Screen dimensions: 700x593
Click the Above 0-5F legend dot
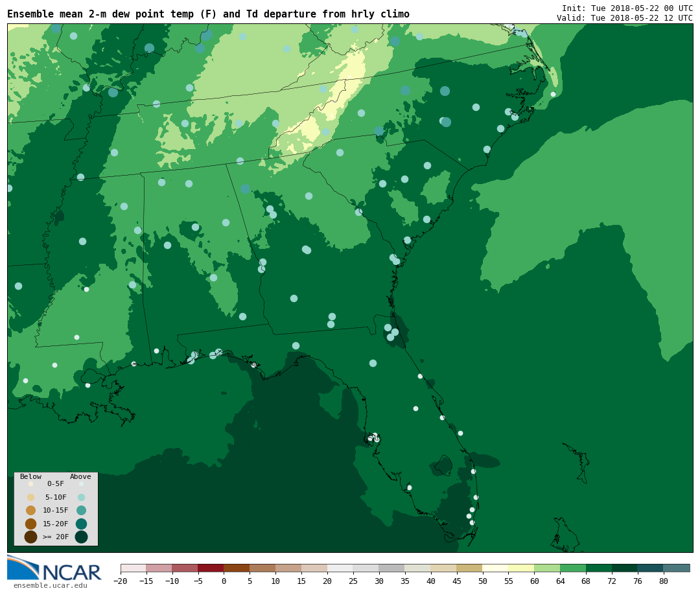click(x=81, y=483)
